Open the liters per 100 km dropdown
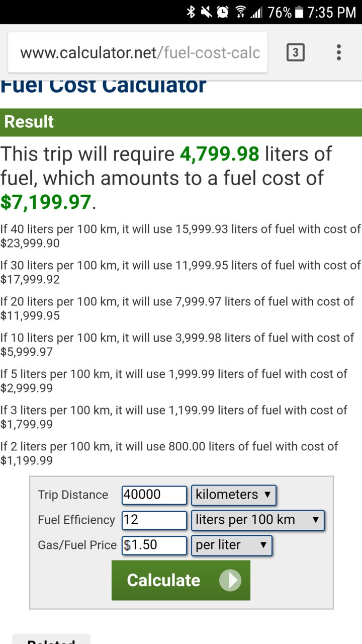 click(x=258, y=520)
